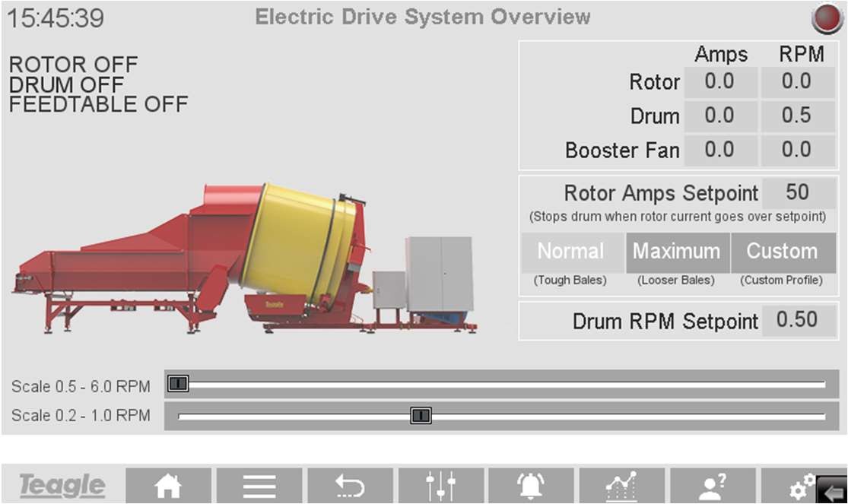Go to the Home screen
Screen dimensions: 848x504
point(168,486)
